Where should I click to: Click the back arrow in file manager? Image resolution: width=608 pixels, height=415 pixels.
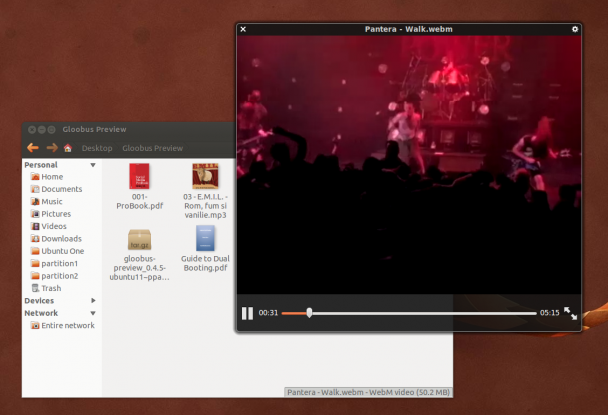(x=33, y=147)
